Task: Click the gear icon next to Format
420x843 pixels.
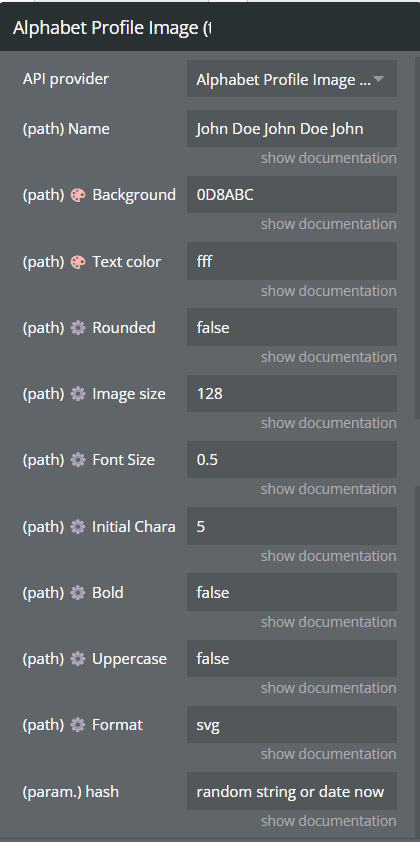Action: (x=78, y=725)
